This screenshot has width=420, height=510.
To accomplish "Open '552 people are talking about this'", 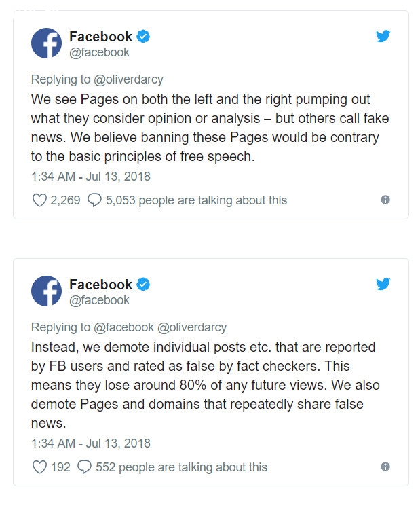I will (x=181, y=467).
